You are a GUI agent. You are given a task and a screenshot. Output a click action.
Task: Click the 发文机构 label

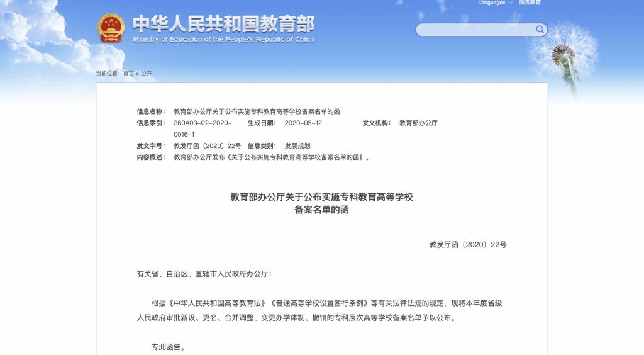pos(376,123)
